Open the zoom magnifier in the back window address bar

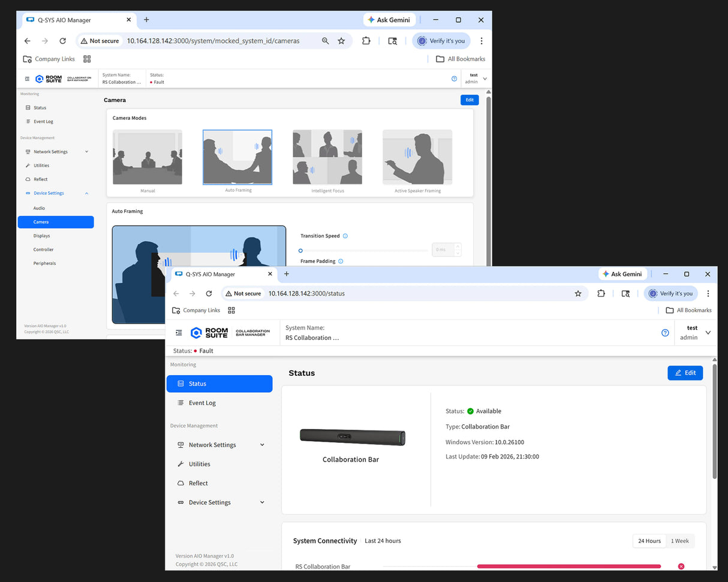point(325,41)
